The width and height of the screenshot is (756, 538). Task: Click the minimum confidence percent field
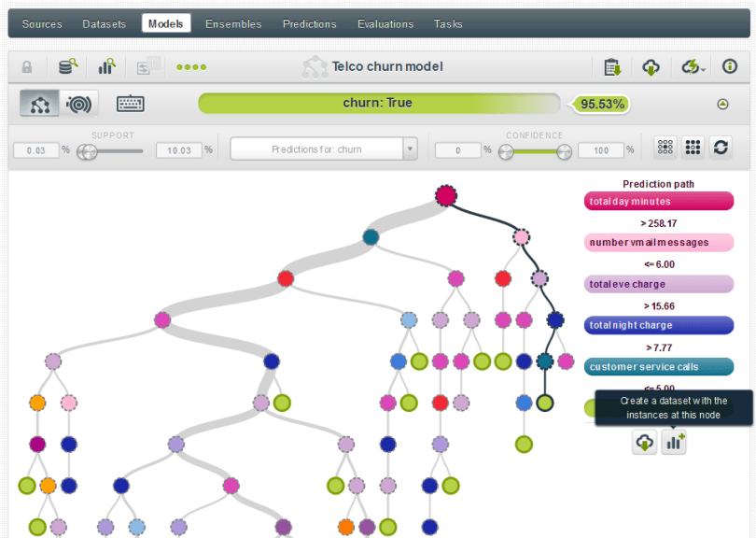tap(457, 149)
